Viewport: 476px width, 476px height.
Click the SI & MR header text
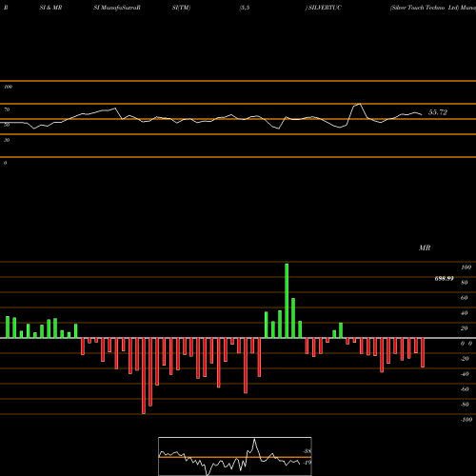coord(50,8)
